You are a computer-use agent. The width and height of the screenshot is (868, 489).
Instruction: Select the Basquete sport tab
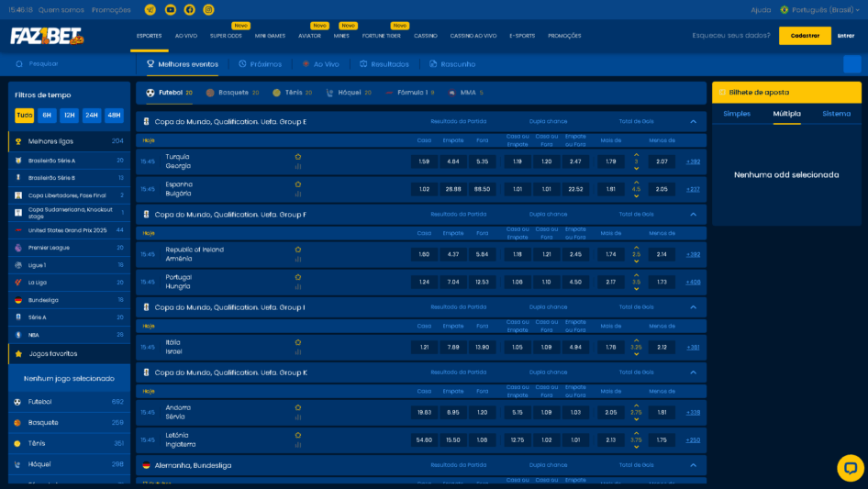232,93
